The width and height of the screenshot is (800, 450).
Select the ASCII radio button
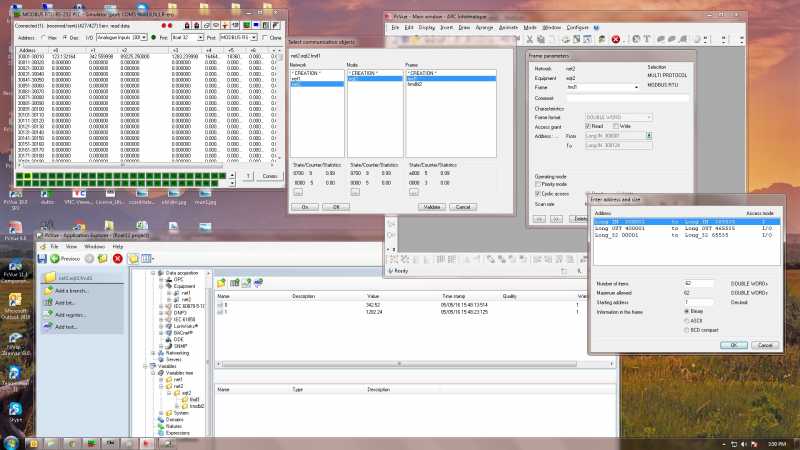coord(687,321)
